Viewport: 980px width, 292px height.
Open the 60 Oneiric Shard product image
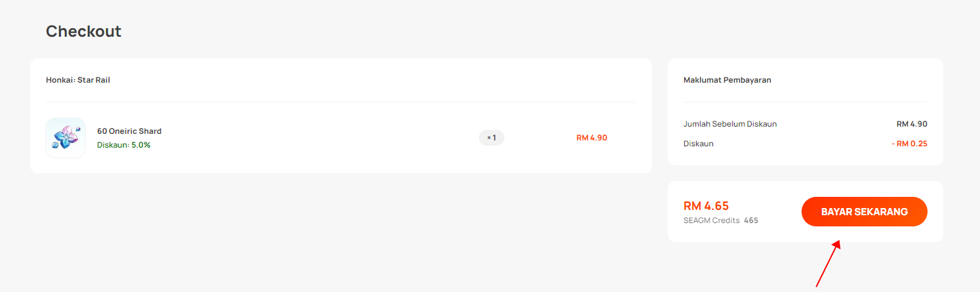pyautogui.click(x=66, y=138)
